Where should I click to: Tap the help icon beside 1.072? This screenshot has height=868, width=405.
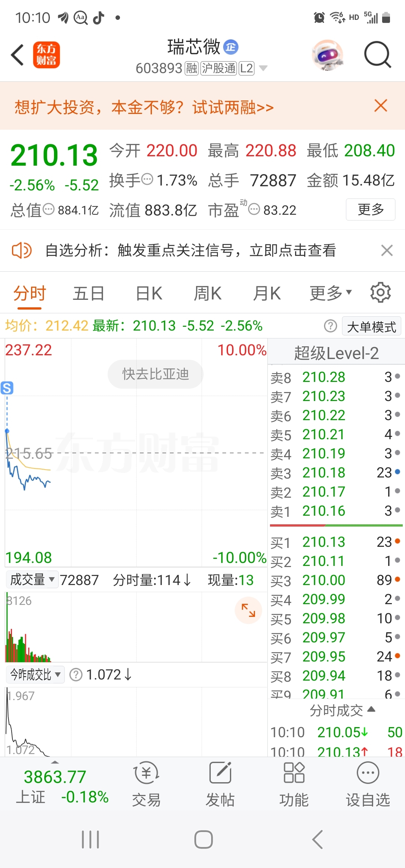[x=76, y=675]
